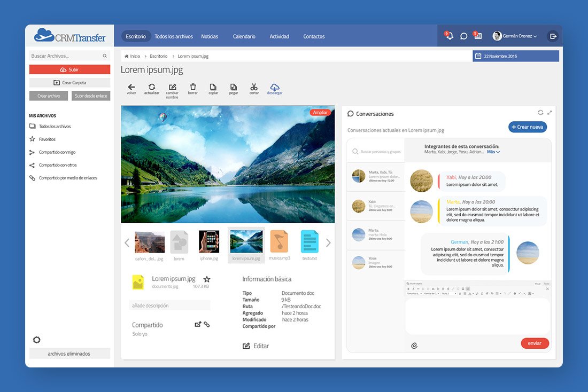The image size is (588, 392).
Task: Click Crear archivo button
Action: tap(49, 96)
